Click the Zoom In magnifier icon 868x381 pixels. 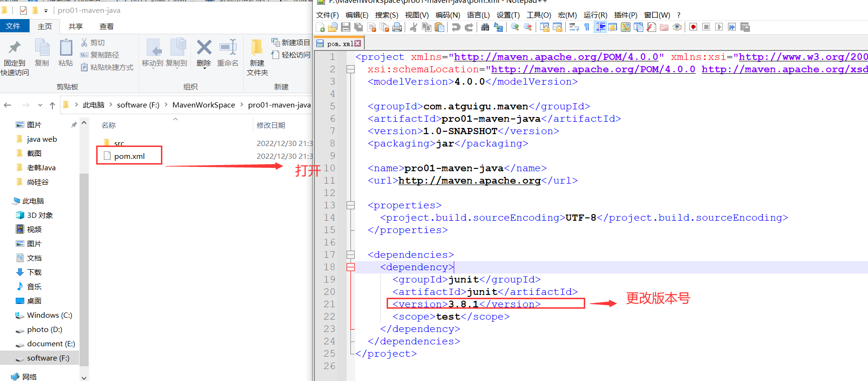515,27
